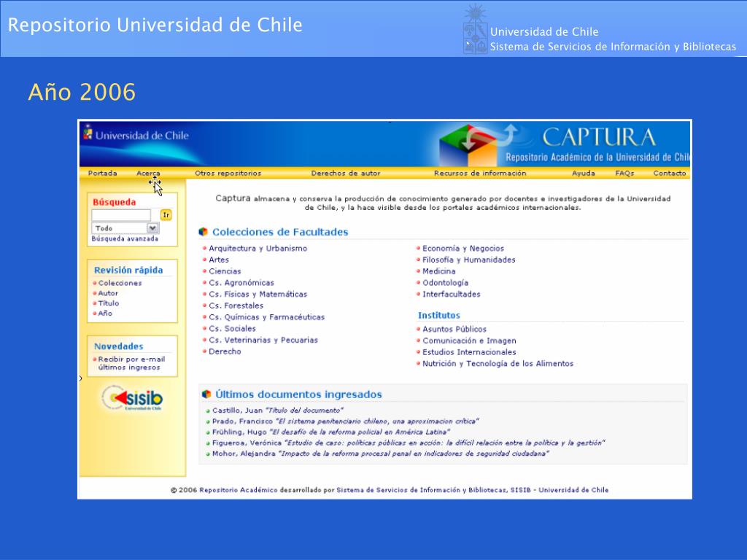This screenshot has width=747, height=560.
Task: Open the Ayuda menu item
Action: point(584,174)
